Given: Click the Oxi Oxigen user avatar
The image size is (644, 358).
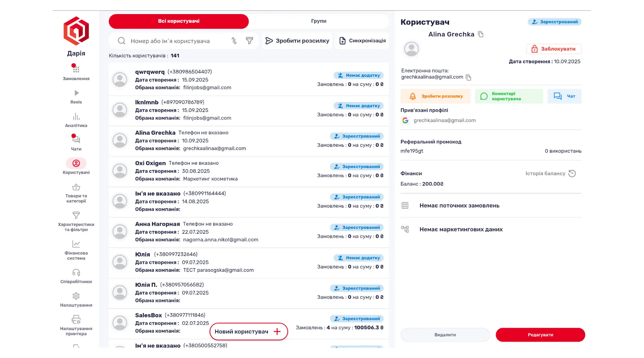Looking at the screenshot, I should click(x=120, y=171).
